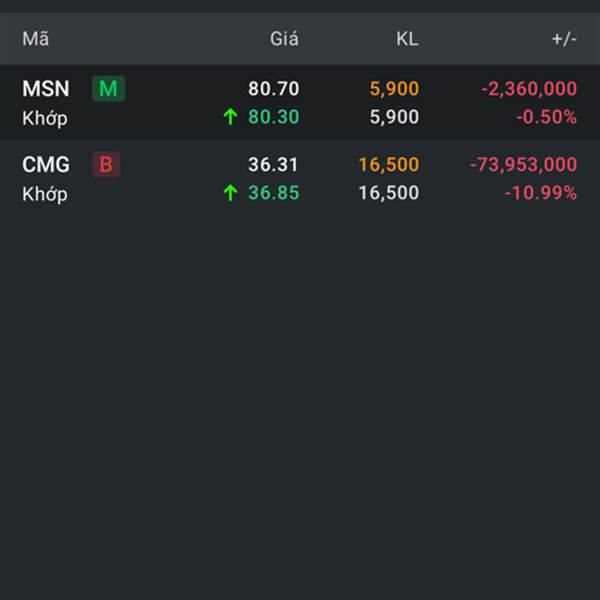The image size is (600, 600).
Task: Click the green up arrow beside 80.30
Action: [x=230, y=117]
